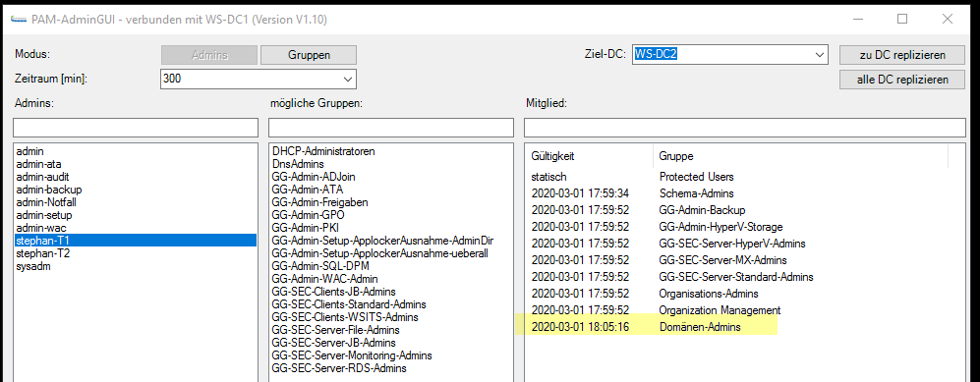The width and height of the screenshot is (980, 382).
Task: Select GG-Admin-Setup-ApplockerAusnahme-AdminDir group
Action: point(391,241)
